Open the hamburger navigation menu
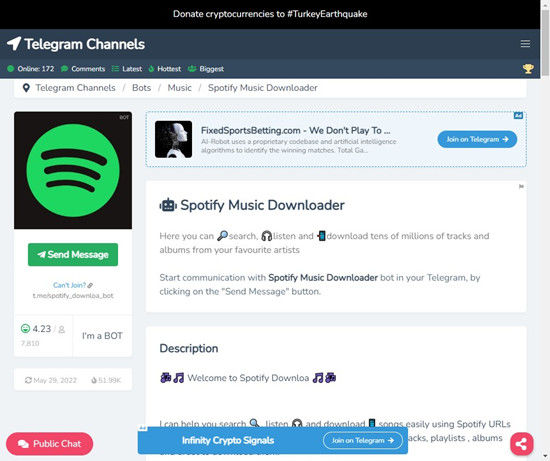Image resolution: width=550 pixels, height=461 pixels. coord(525,44)
